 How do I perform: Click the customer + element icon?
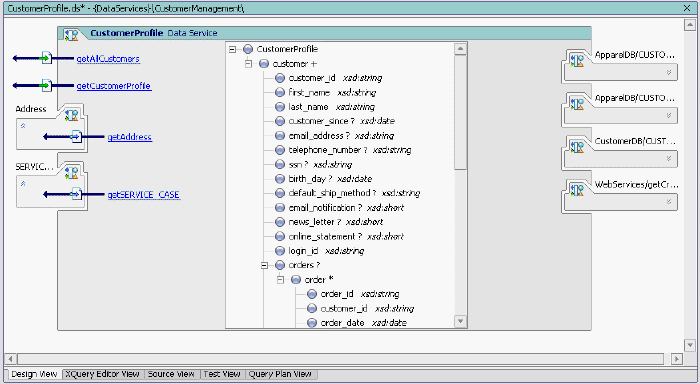(264, 64)
